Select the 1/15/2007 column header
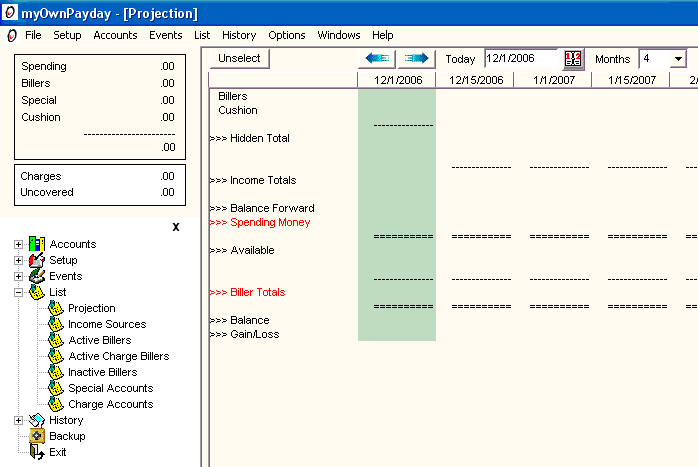 (631, 80)
